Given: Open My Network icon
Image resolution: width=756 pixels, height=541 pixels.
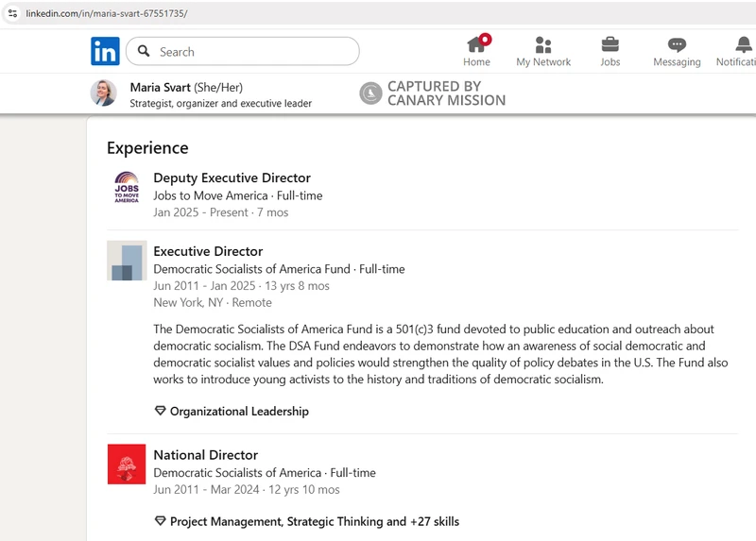Looking at the screenshot, I should point(542,44).
